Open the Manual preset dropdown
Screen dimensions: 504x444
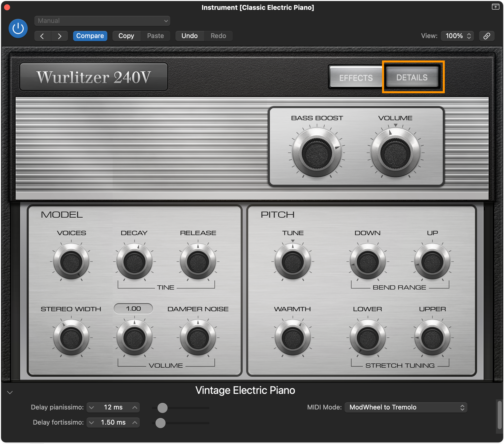pos(102,21)
